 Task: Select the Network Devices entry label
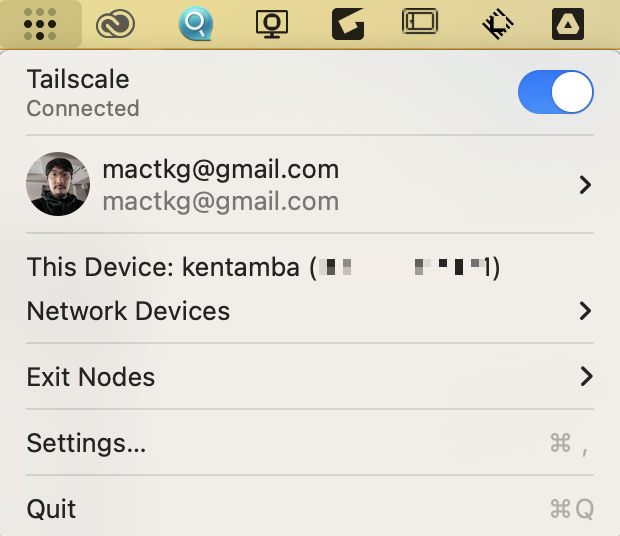pyautogui.click(x=128, y=311)
